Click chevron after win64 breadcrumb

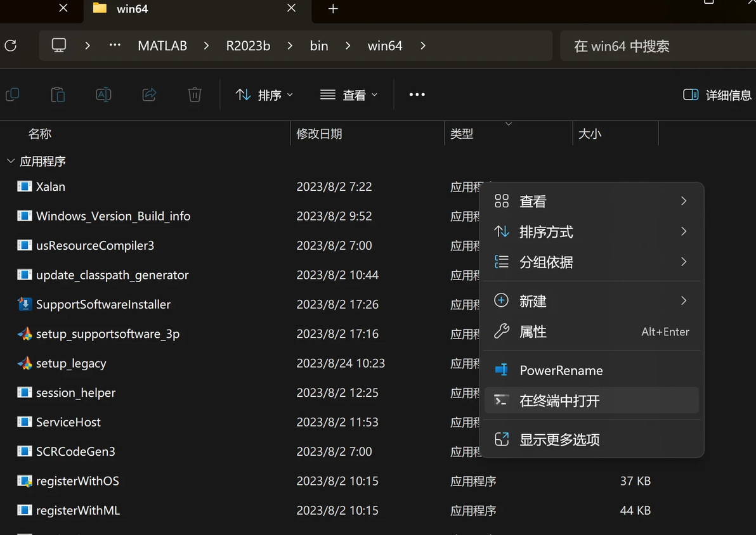pyautogui.click(x=423, y=46)
